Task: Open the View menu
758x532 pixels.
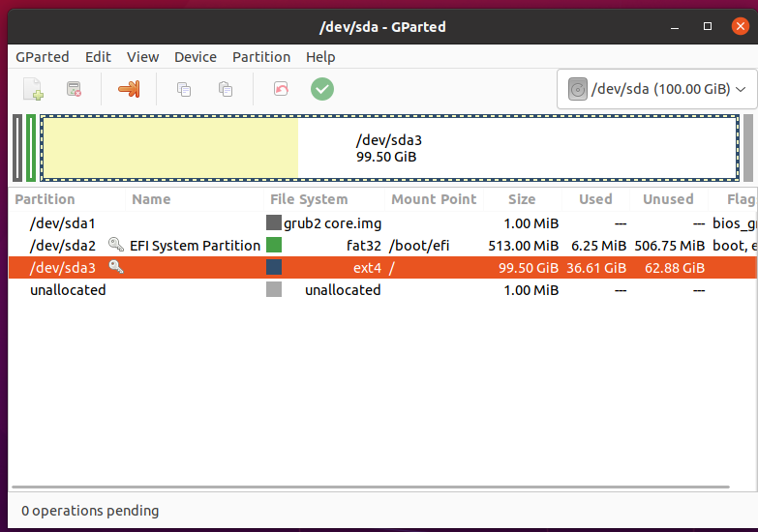Action: pyautogui.click(x=142, y=57)
